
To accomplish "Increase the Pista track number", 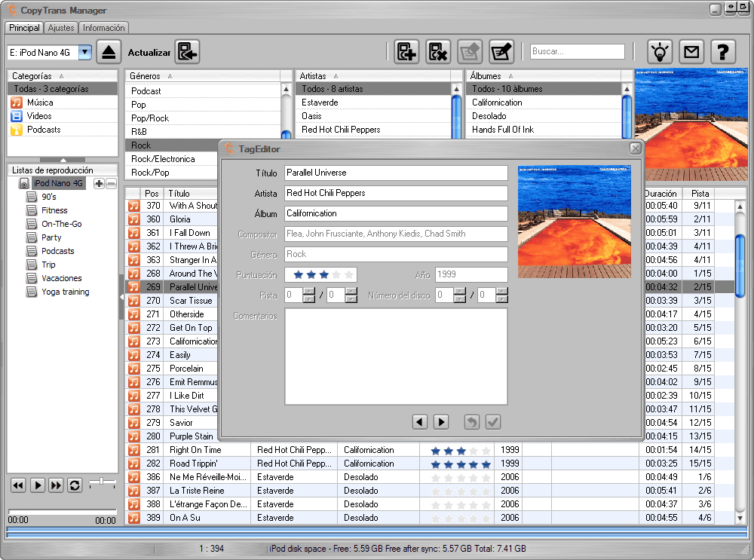I will [309, 291].
